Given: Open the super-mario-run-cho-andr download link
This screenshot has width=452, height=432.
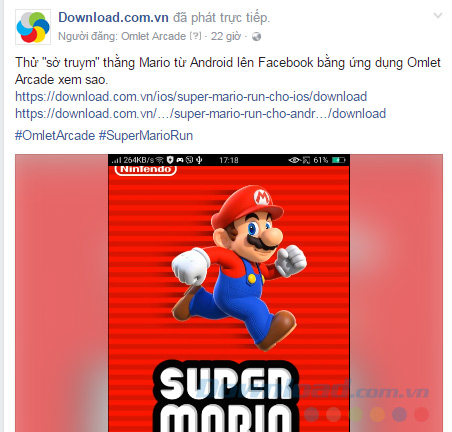Looking at the screenshot, I should 201,114.
